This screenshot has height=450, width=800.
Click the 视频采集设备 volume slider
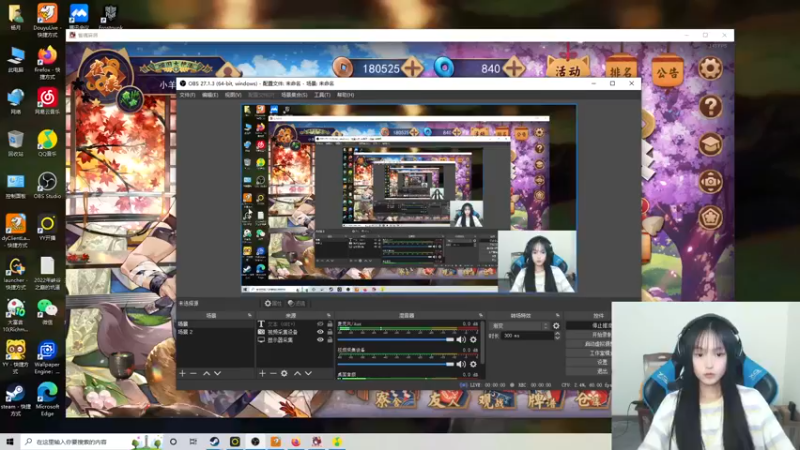pos(395,364)
